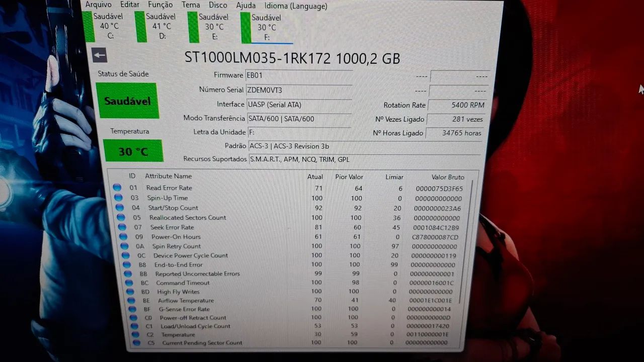Viewport: 644px width, 362px height.
Task: Open the Editar menu
Action: tap(130, 5)
